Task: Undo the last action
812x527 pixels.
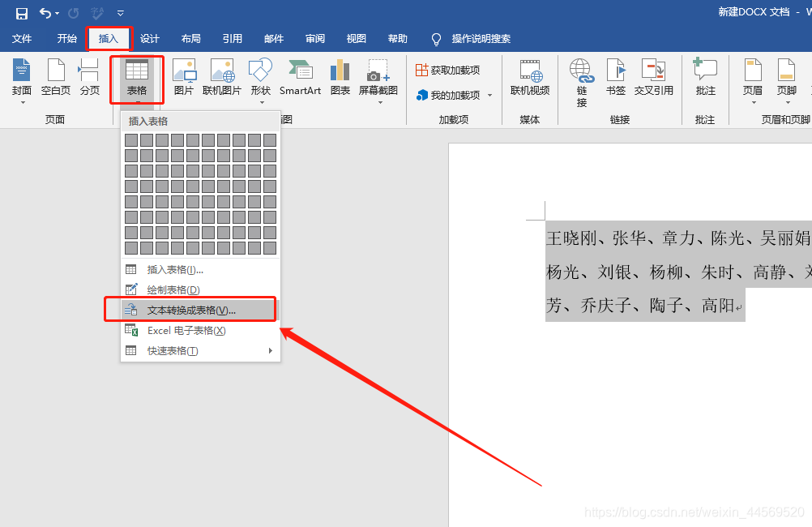Action: (x=45, y=13)
